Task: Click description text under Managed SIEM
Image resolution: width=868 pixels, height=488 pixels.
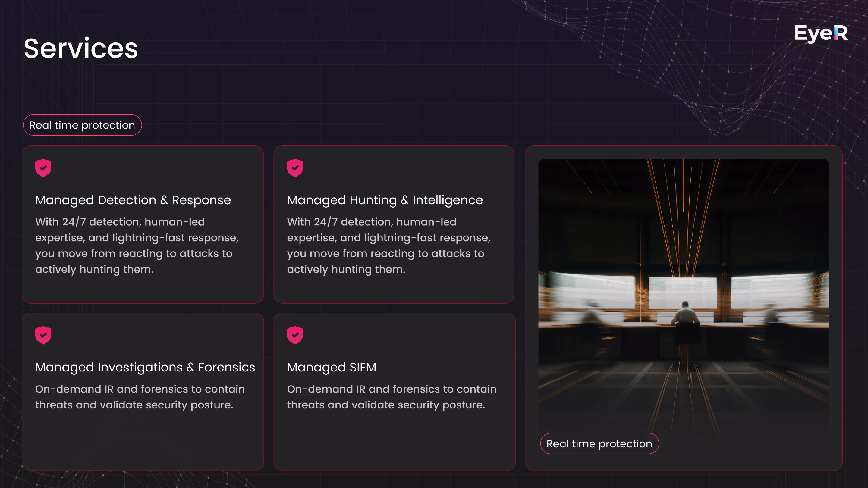Action: (392, 397)
